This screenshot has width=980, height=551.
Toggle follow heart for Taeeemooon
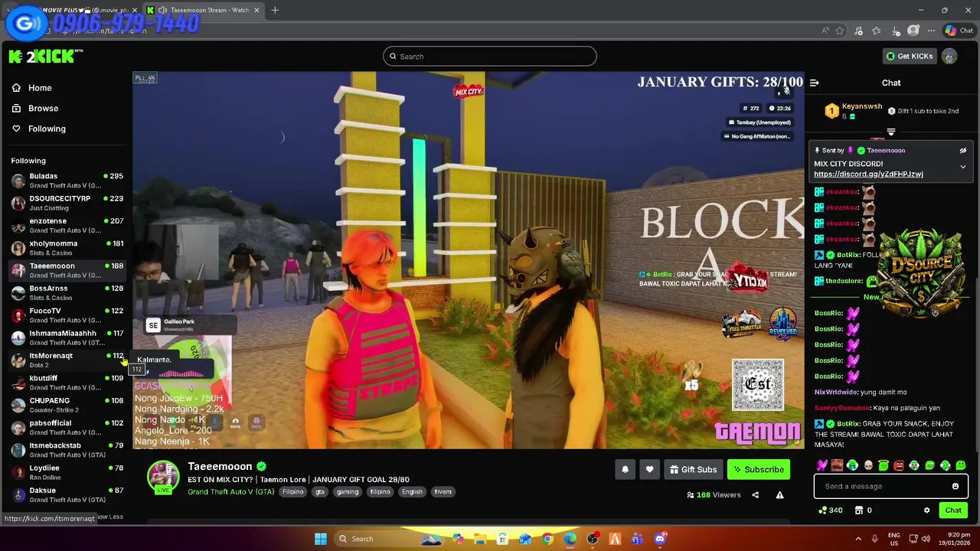(x=649, y=470)
